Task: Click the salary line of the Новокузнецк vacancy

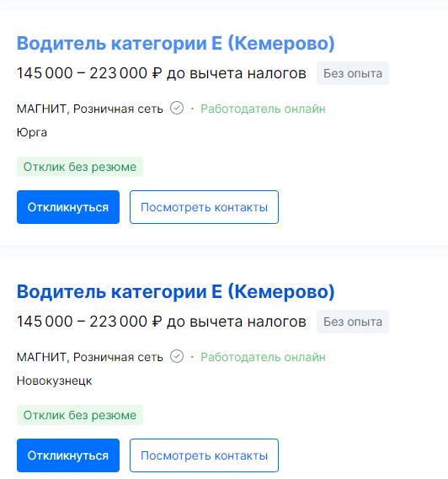Action: [162, 322]
